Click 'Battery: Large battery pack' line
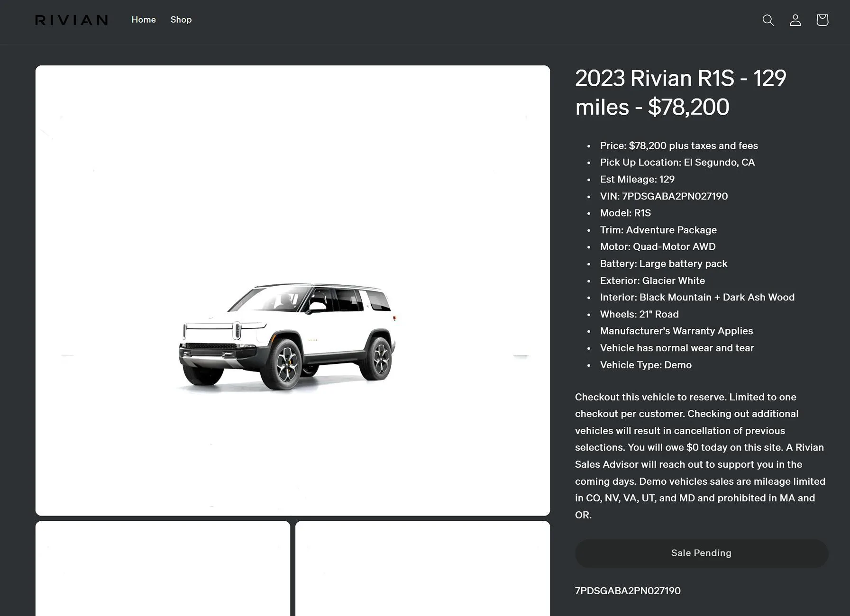Viewport: 850px width, 616px height. point(663,263)
